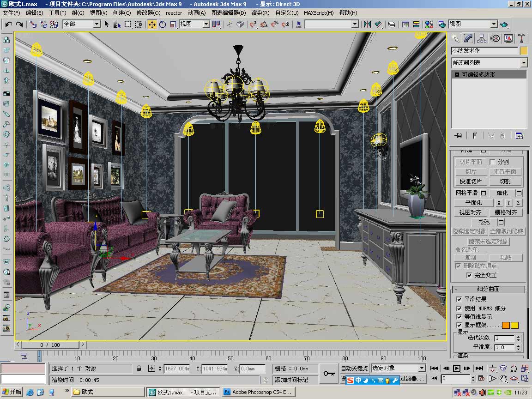Open the 修改器列表 dropdown
This screenshot has height=399, width=532.
[x=489, y=63]
